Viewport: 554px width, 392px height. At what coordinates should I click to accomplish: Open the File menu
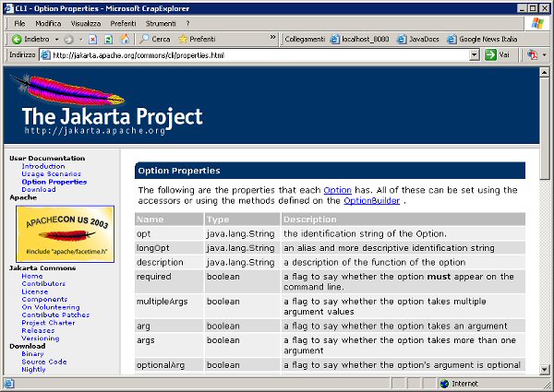pyautogui.click(x=19, y=24)
